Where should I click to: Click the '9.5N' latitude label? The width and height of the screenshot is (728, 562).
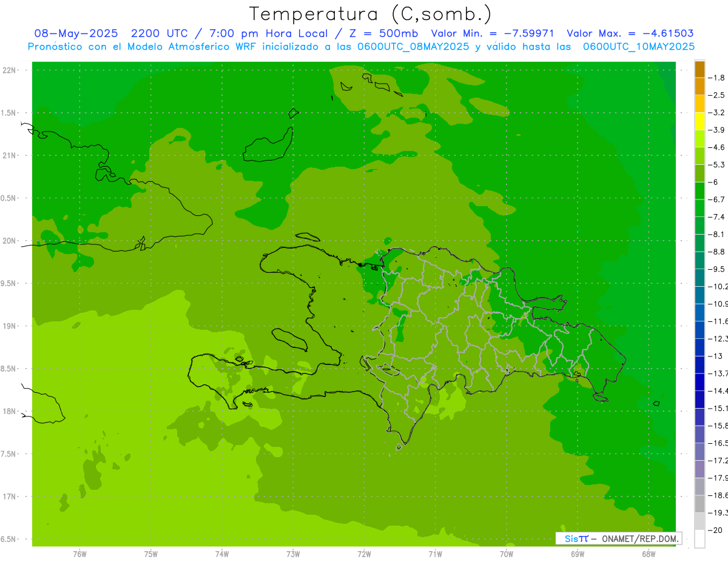pyautogui.click(x=9, y=283)
